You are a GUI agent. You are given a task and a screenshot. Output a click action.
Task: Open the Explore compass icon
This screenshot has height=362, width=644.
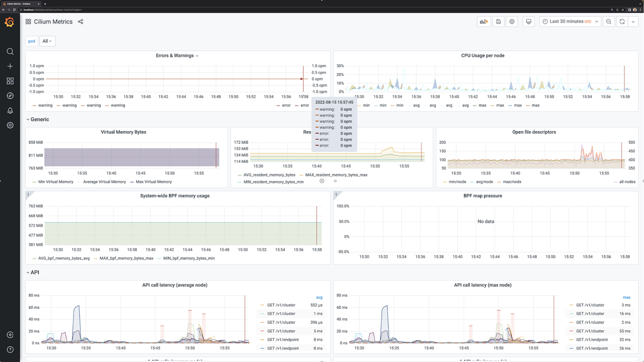click(10, 96)
